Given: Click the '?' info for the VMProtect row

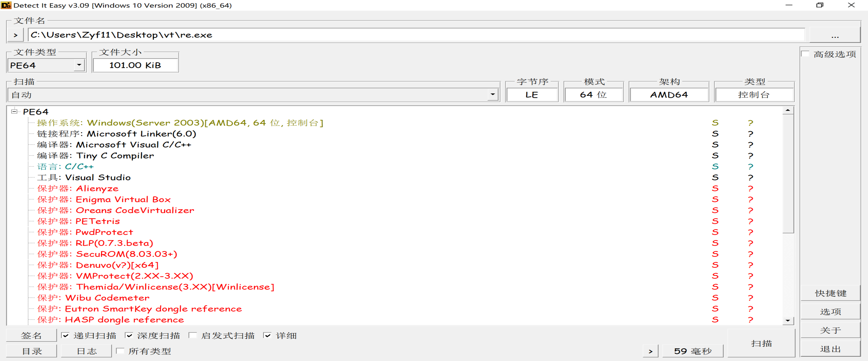Looking at the screenshot, I should [x=750, y=276].
